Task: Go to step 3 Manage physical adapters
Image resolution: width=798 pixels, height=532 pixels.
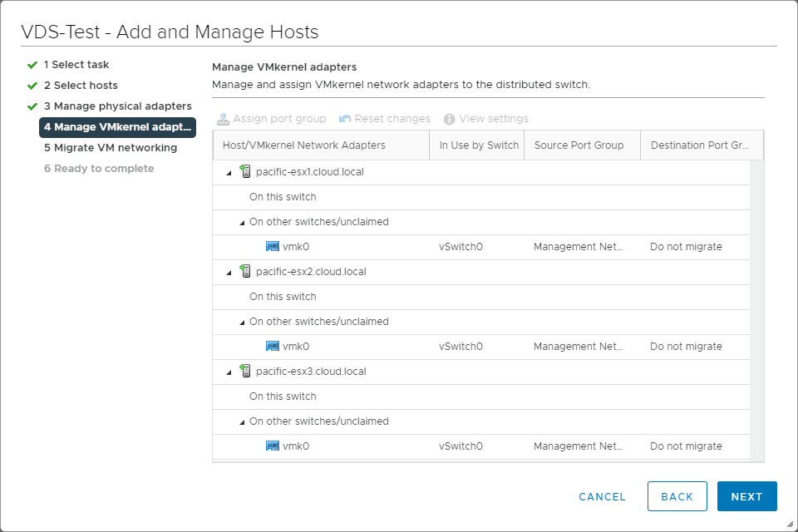Action: (117, 106)
